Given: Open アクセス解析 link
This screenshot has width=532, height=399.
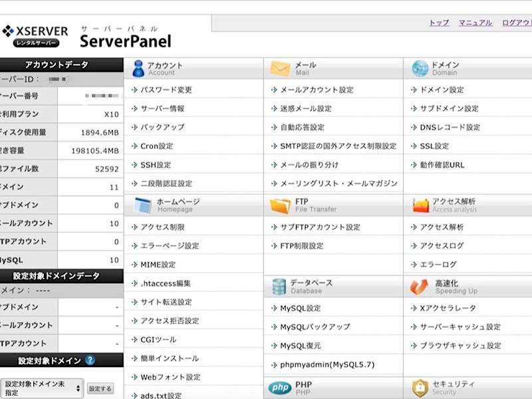Looking at the screenshot, I should [x=442, y=227].
